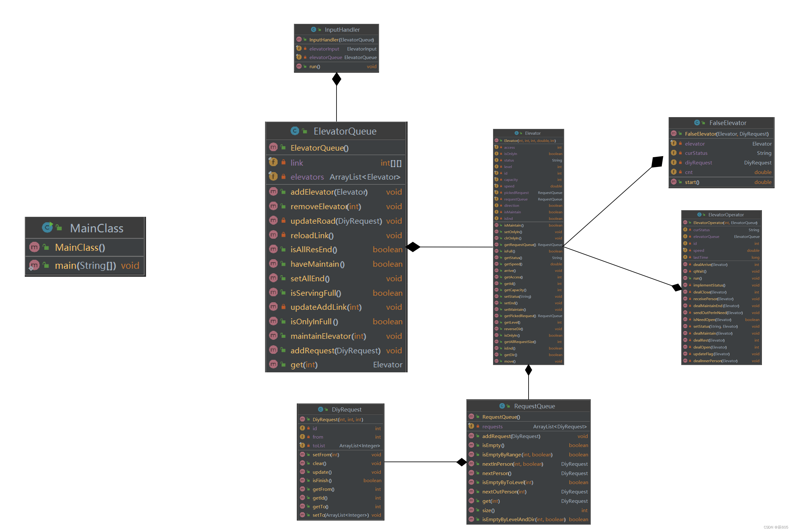Click the method icon beside addElevator(Elevator)
Screen dimensions: 793x532
273,192
